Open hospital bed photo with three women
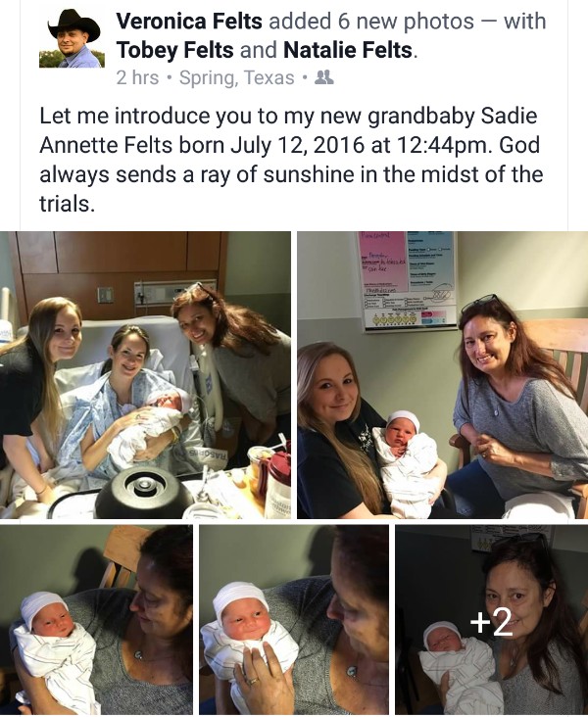Image resolution: width=588 pixels, height=717 pixels. click(145, 375)
